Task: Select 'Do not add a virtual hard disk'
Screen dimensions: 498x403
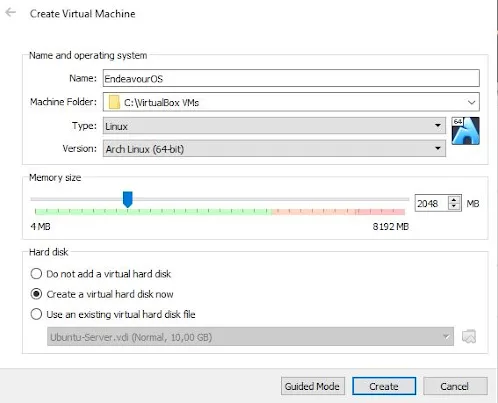Action: pyautogui.click(x=36, y=274)
